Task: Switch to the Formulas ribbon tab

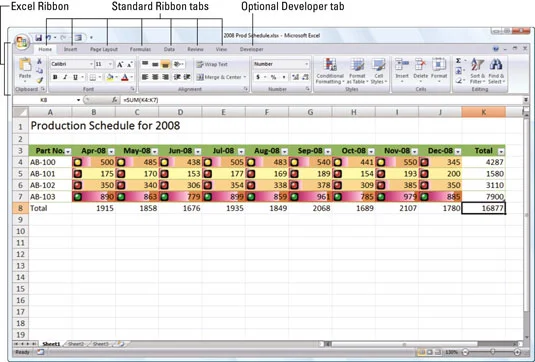Action: click(x=140, y=49)
